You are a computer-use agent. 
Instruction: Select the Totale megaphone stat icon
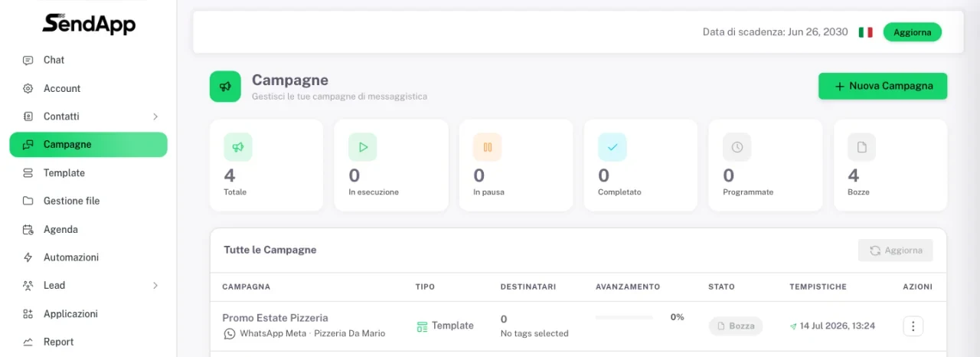tap(238, 147)
